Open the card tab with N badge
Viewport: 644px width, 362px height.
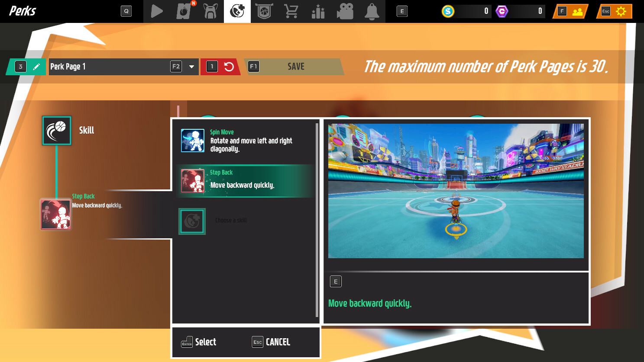[x=184, y=11]
